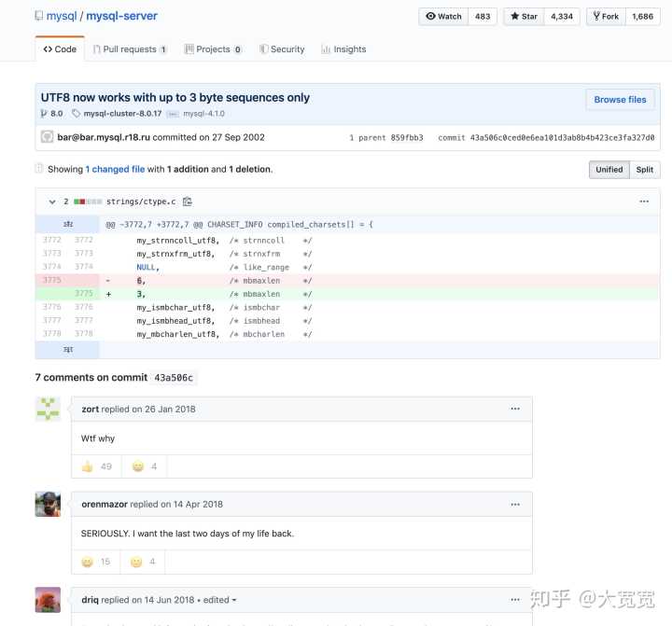Open driq's avatar

click(x=48, y=600)
